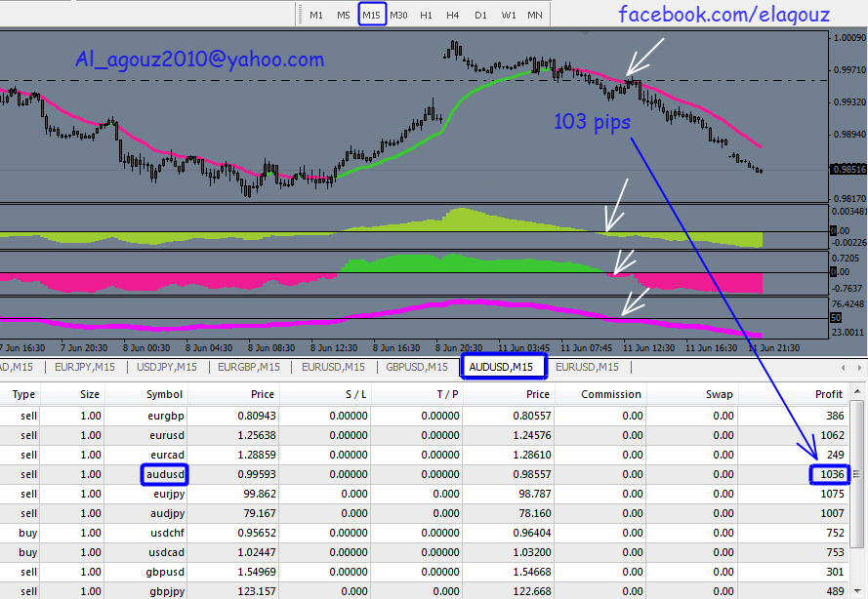Click the 50 level label of RSI pane
The height and width of the screenshot is (599, 868).
(836, 318)
